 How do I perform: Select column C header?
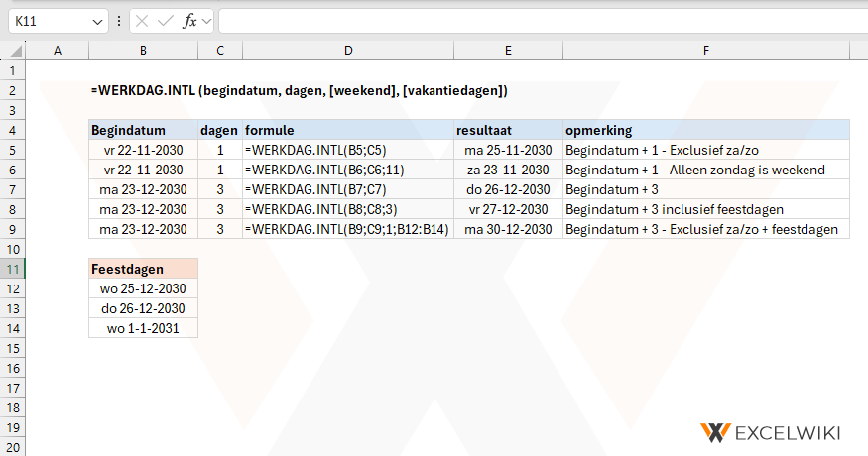click(220, 51)
